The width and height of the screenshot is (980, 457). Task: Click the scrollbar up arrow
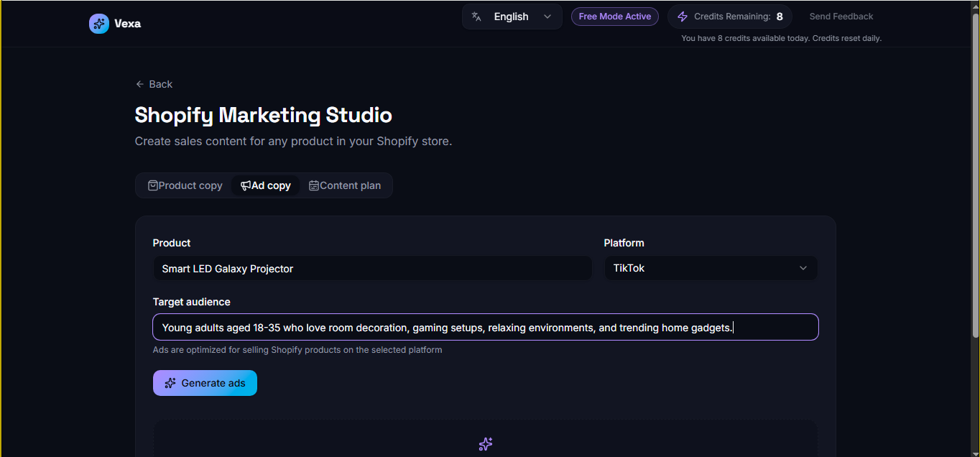[x=975, y=6]
